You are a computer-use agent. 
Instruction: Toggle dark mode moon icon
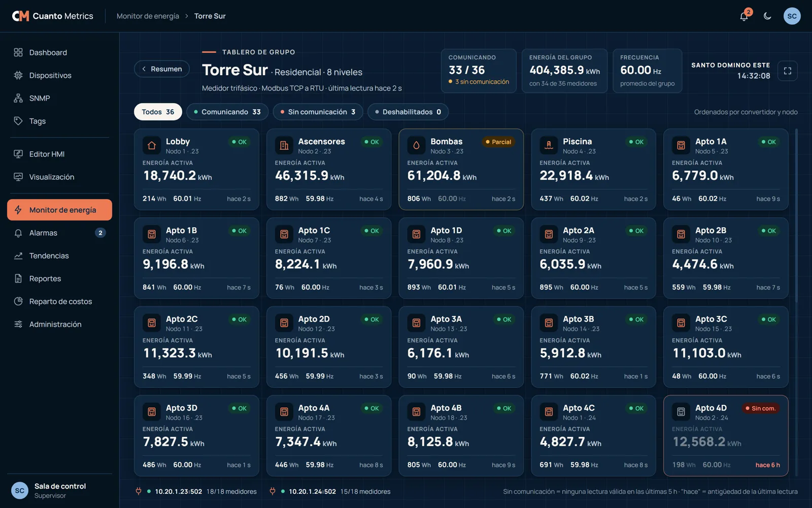pyautogui.click(x=767, y=16)
